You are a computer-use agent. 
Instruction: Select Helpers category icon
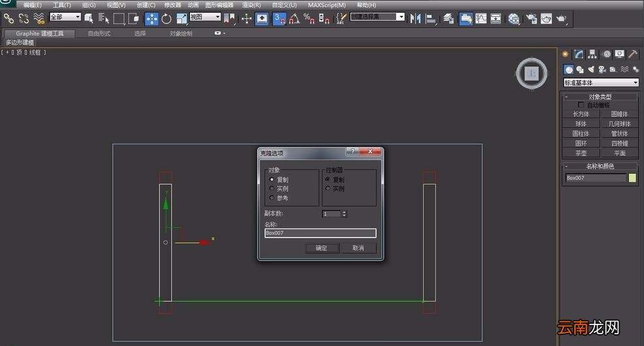click(x=613, y=69)
